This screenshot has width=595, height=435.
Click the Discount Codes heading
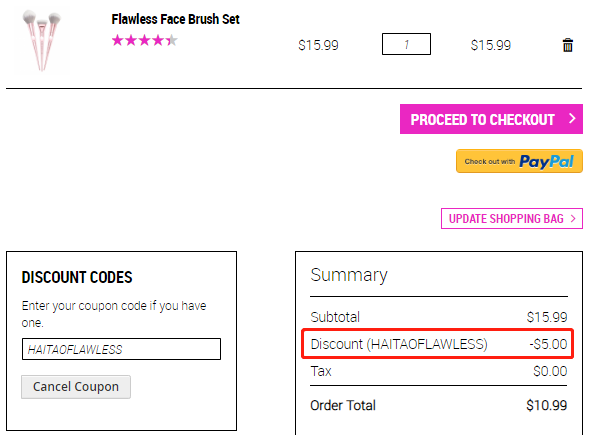(77, 277)
